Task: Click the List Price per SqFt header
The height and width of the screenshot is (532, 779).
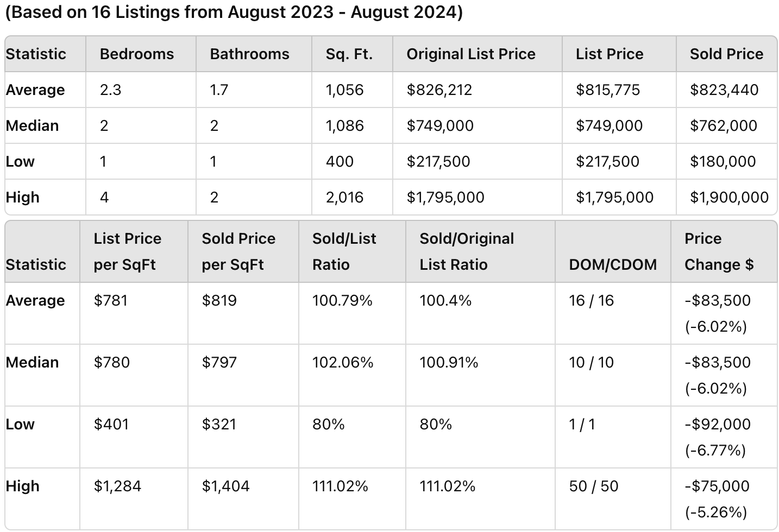Action: tap(127, 251)
